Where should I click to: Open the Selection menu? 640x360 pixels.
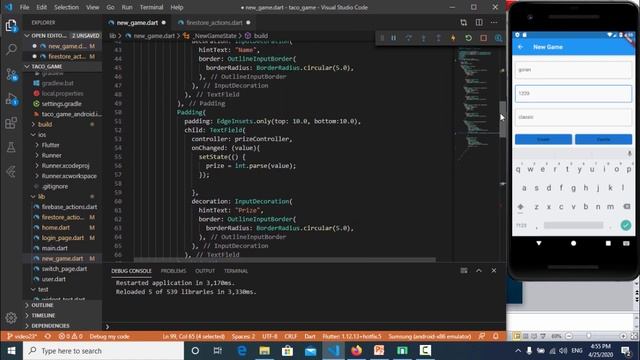[x=66, y=7]
